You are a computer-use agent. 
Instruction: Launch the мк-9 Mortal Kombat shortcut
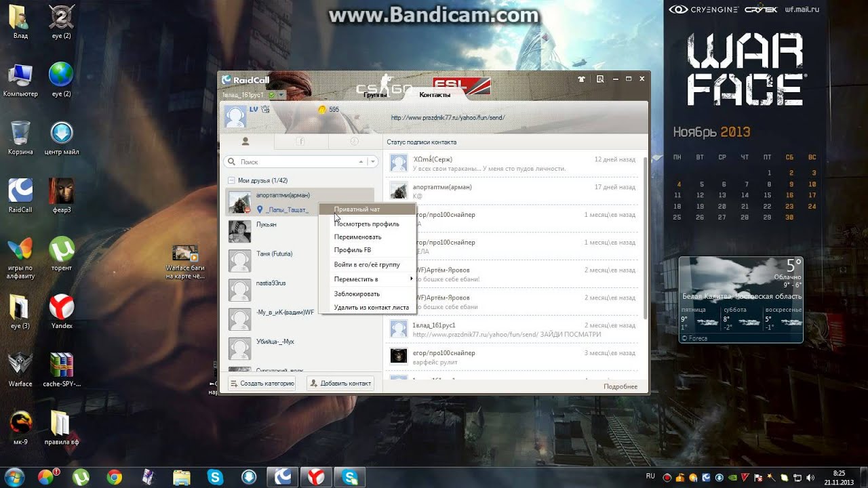pos(20,428)
